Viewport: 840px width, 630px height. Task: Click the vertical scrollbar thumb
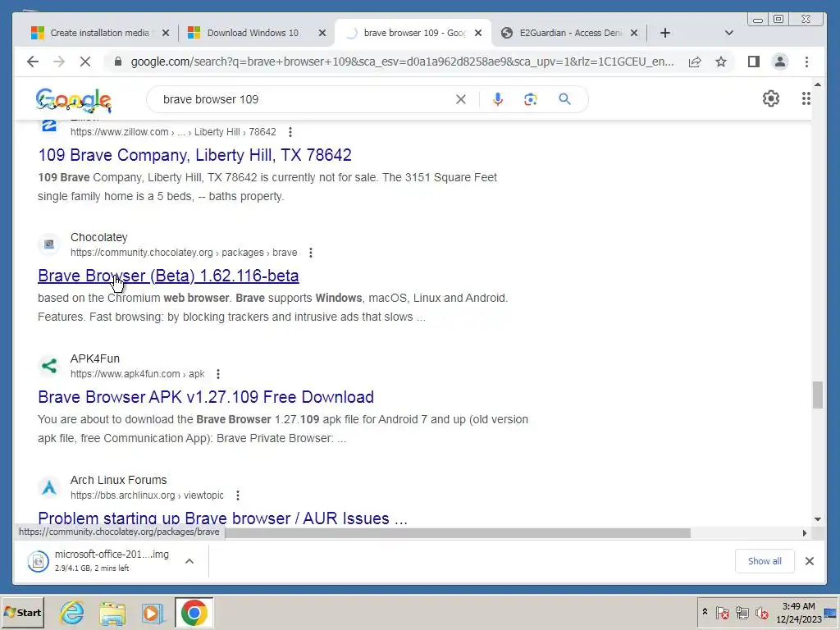(817, 395)
